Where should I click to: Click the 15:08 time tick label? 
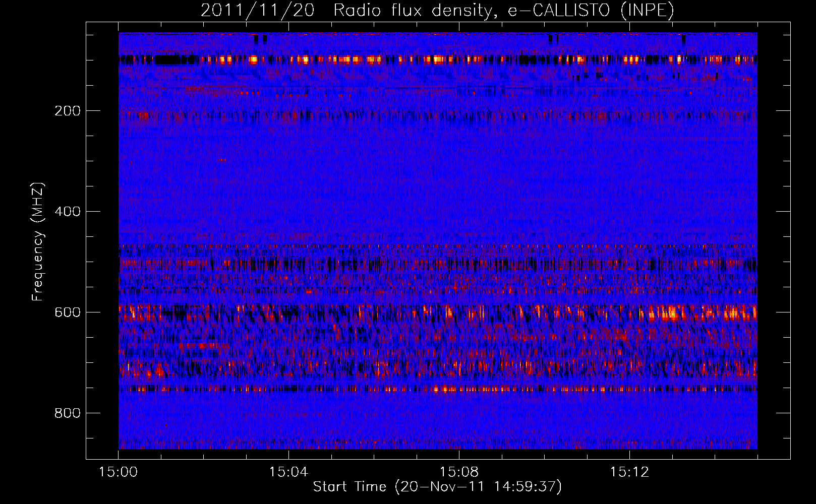click(459, 472)
